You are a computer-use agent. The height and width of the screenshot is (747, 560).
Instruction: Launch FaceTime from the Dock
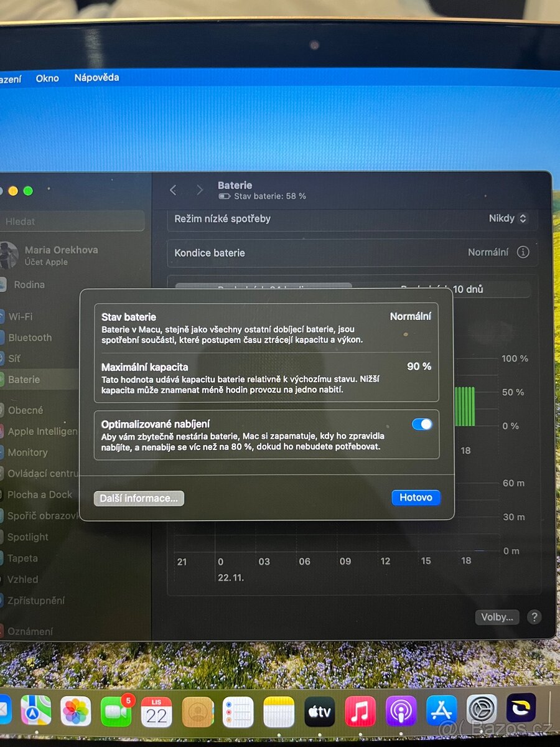[116, 711]
